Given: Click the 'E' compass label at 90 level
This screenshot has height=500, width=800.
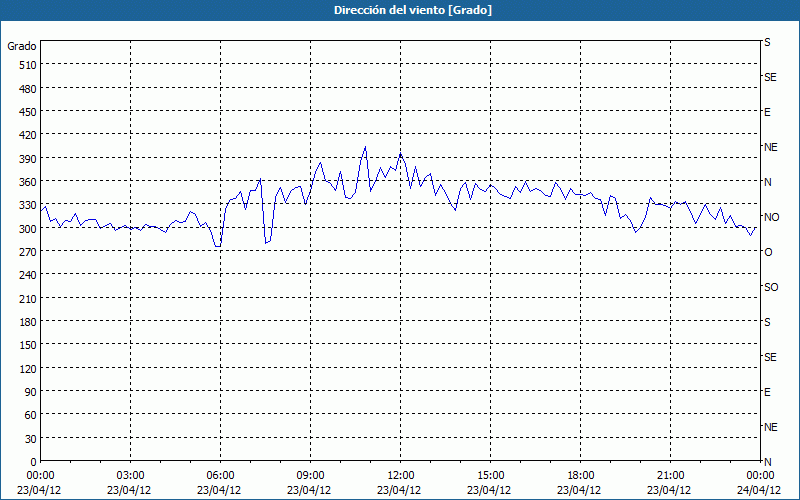Looking at the screenshot, I should (x=767, y=392).
